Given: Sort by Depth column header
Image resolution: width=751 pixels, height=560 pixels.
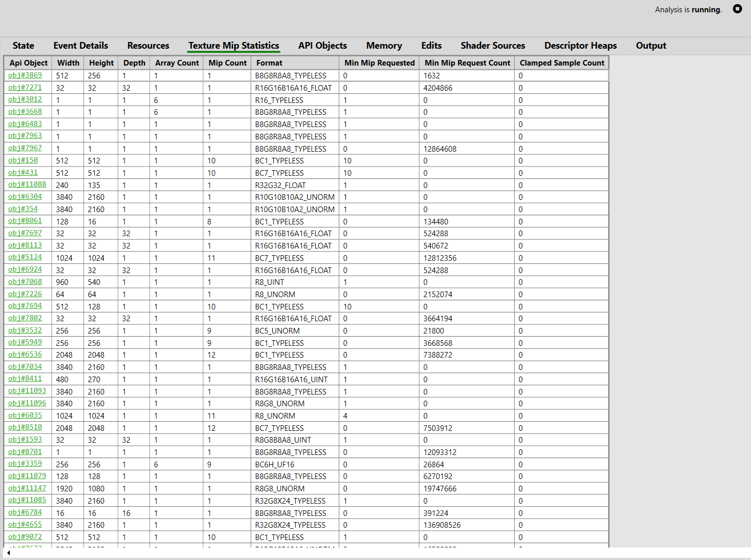Looking at the screenshot, I should click(134, 63).
